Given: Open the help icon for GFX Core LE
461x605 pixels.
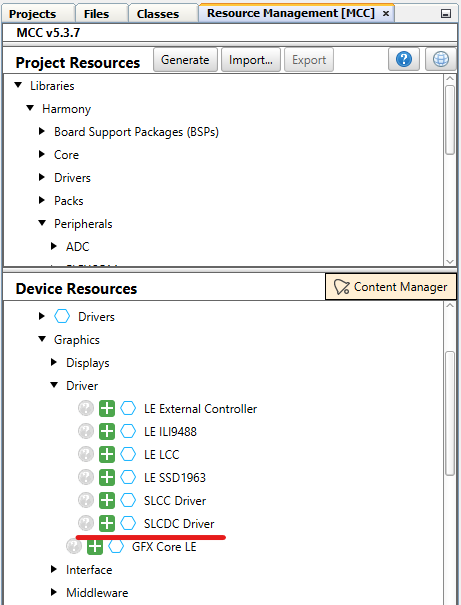Looking at the screenshot, I should tap(74, 547).
